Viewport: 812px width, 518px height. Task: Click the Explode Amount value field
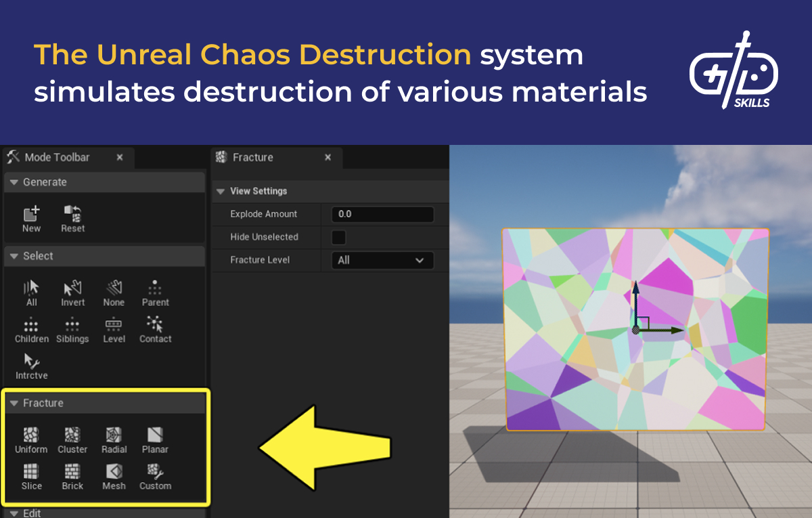[382, 214]
